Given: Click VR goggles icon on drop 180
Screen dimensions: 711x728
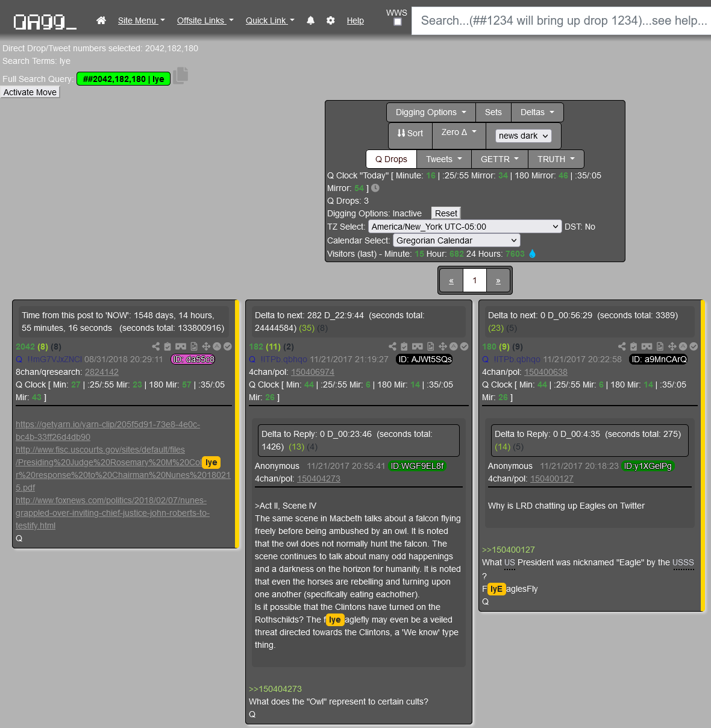Looking at the screenshot, I should pos(647,347).
